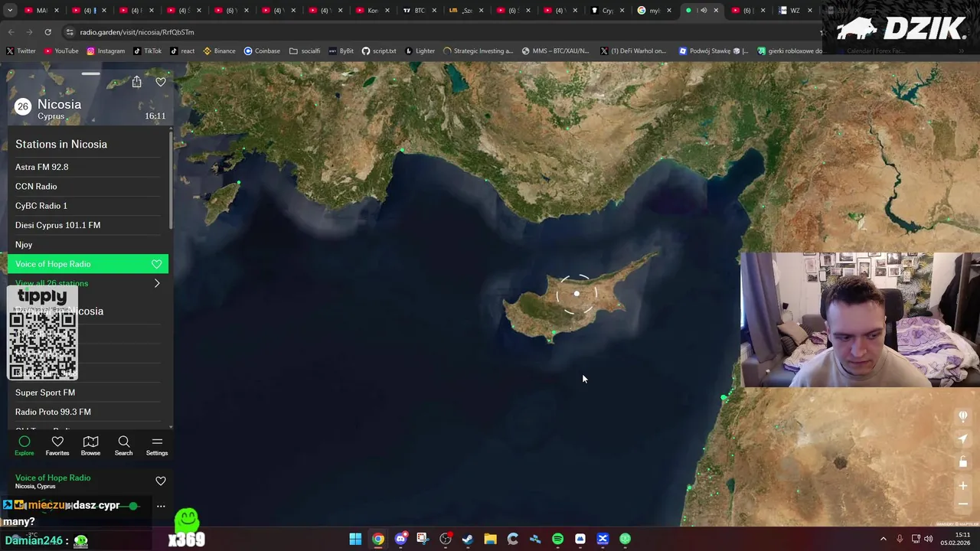
Task: Switch to the Google myli tab
Action: point(654,11)
